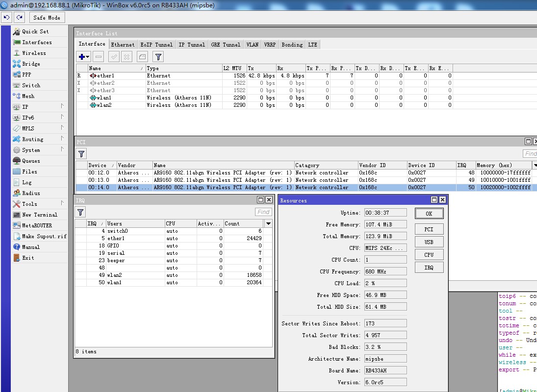537x392 pixels.
Task: Click OK in Resources window
Action: [x=429, y=214]
